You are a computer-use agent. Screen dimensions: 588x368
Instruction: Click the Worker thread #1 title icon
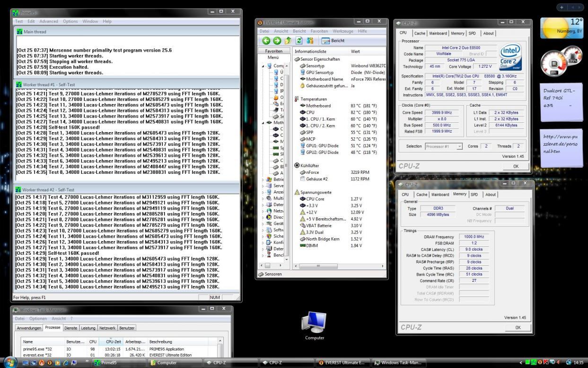click(x=19, y=84)
